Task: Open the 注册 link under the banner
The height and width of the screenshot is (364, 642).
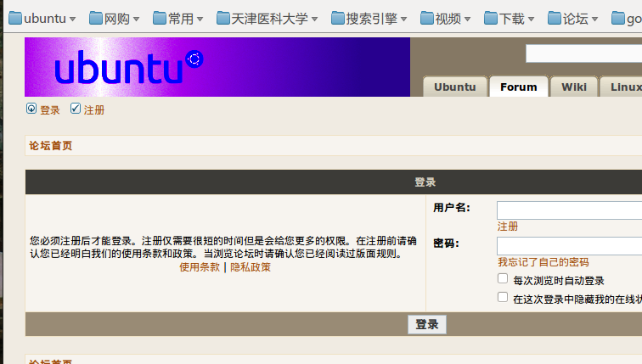Action: [94, 110]
